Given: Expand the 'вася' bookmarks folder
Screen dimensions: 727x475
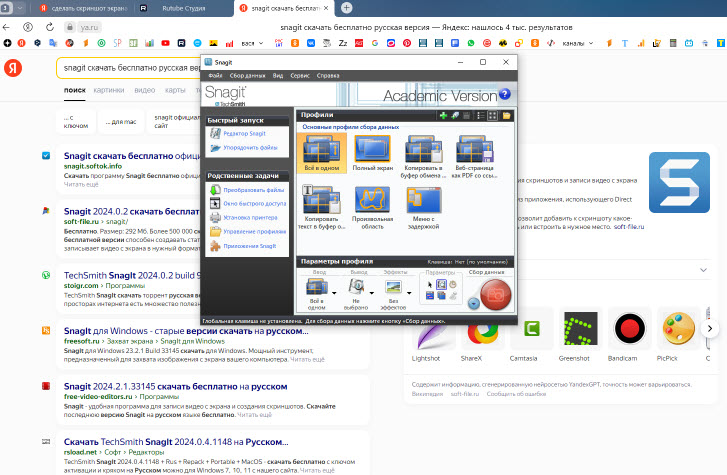Looking at the screenshot, I should point(252,43).
